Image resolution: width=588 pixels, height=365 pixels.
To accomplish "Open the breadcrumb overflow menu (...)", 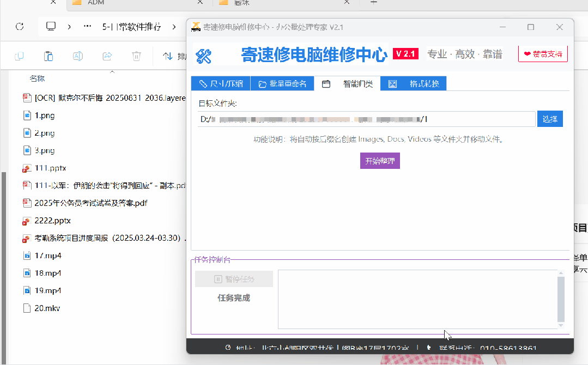I will [87, 26].
